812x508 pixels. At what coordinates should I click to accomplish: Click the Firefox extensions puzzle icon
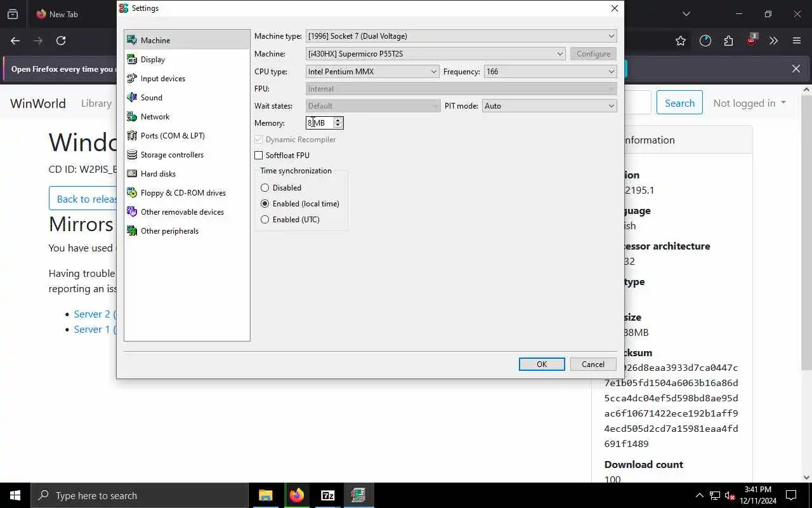click(x=728, y=41)
